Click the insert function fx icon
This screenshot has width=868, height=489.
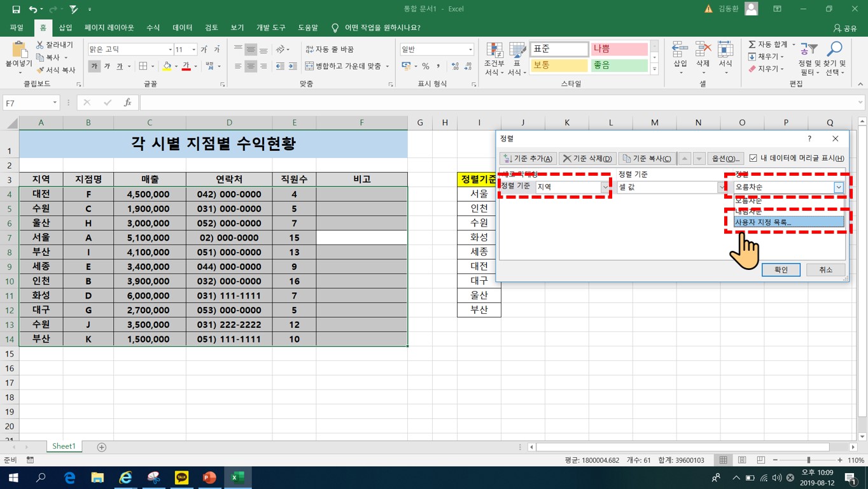(x=127, y=103)
